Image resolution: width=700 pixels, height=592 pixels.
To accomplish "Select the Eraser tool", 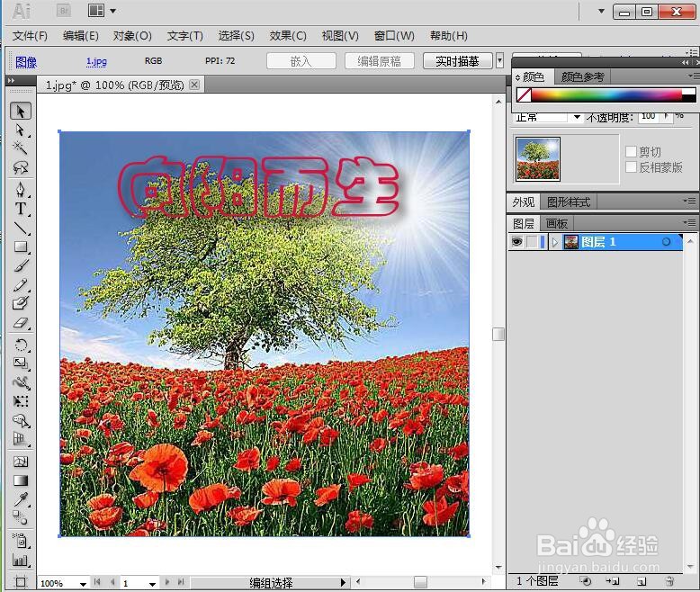I will (21, 323).
